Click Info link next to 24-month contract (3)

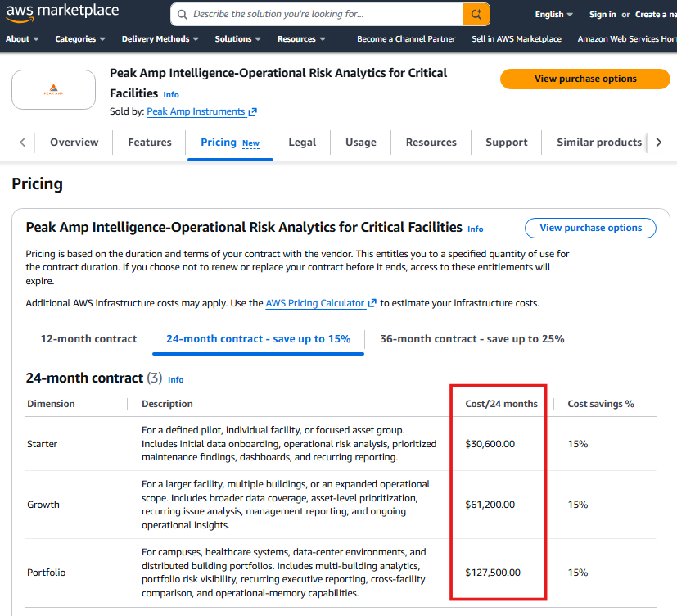175,380
